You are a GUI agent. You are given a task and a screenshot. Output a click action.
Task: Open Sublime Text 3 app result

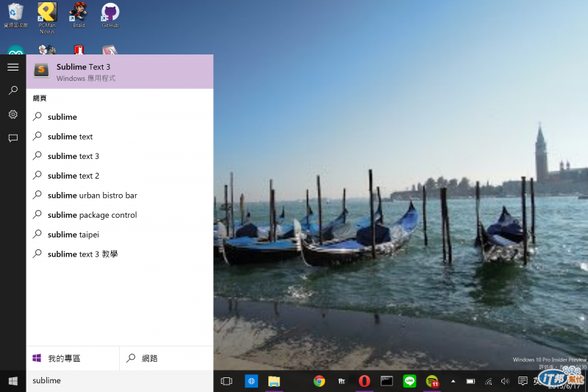pyautogui.click(x=120, y=71)
